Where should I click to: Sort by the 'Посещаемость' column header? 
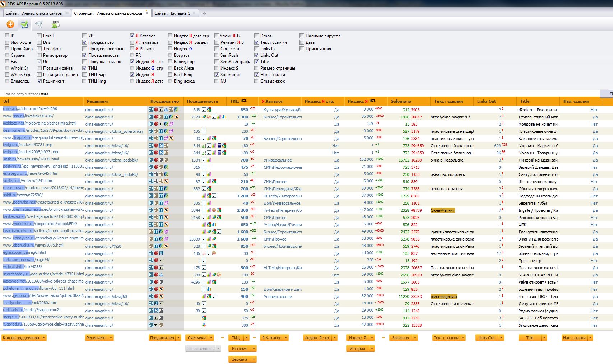tap(205, 101)
